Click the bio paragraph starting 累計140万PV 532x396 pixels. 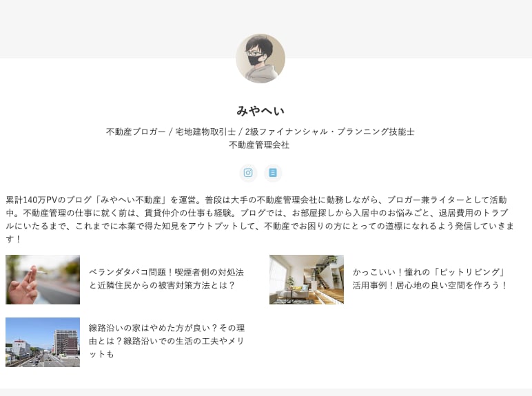click(x=260, y=220)
